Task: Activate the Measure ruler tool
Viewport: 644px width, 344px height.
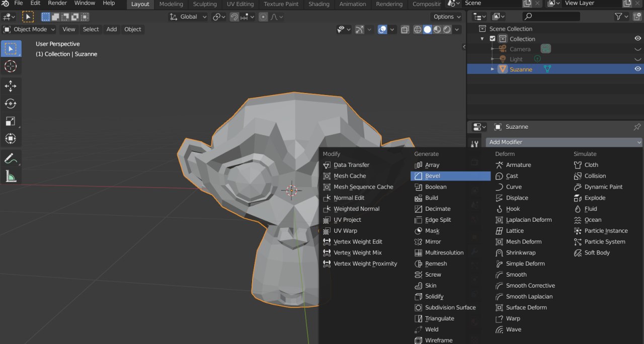Action: [11, 176]
